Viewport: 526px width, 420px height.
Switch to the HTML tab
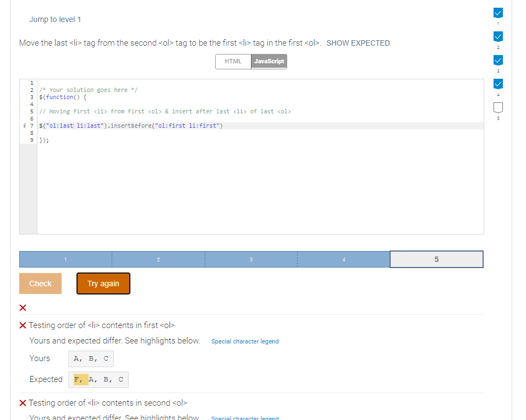pos(233,62)
